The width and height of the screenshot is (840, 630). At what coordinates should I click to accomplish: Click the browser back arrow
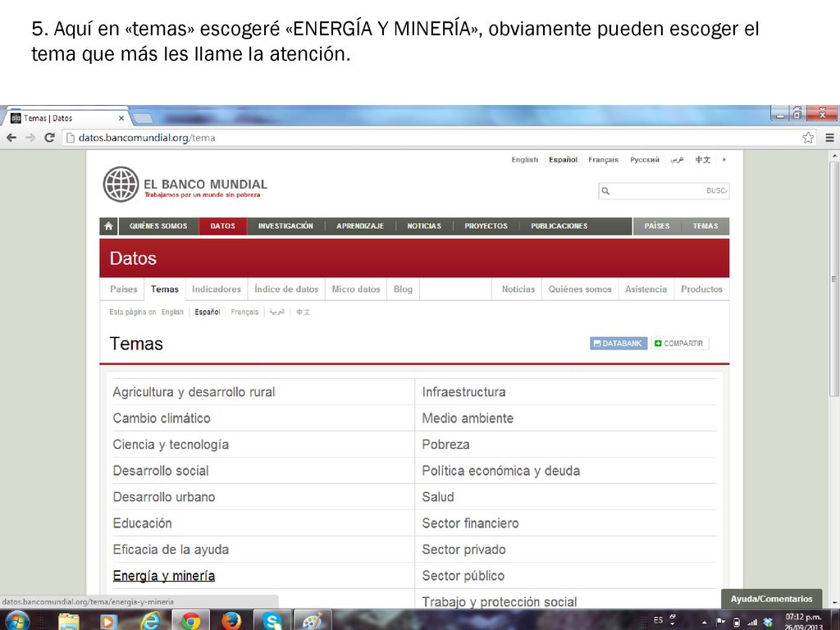tap(11, 138)
